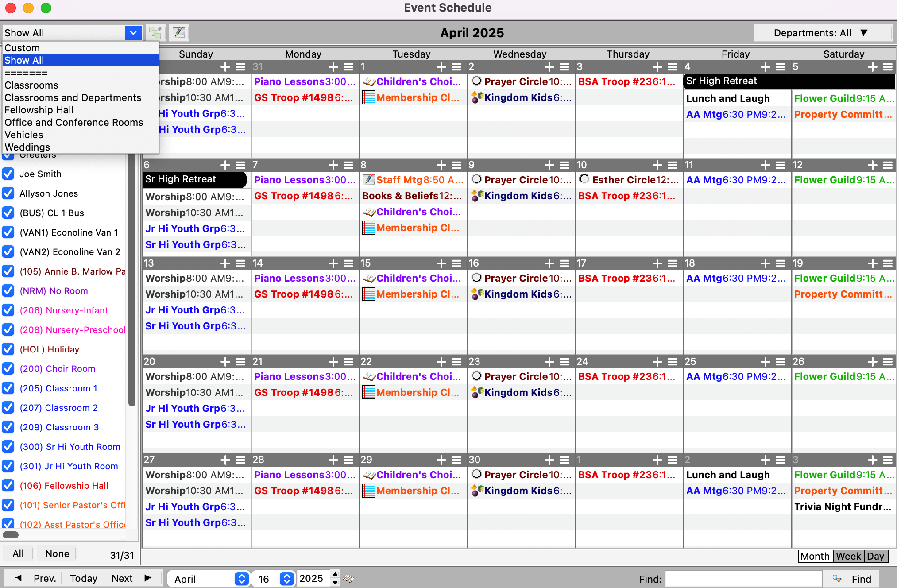The image size is (897, 588).
Task: Click the Find button with binoculars icon
Action: point(851,579)
